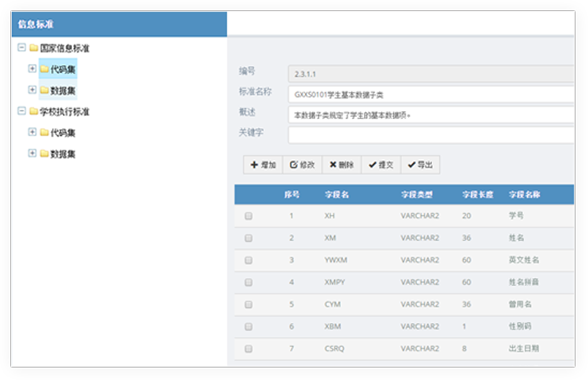Click folder icon of highlighted 代码集
This screenshot has height=380, width=588.
point(44,69)
